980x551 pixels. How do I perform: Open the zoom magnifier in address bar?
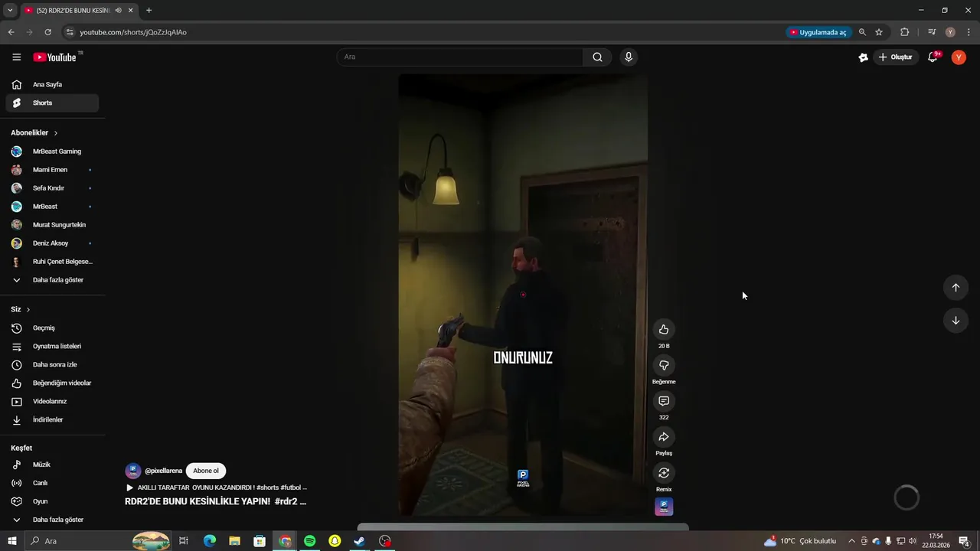(862, 32)
